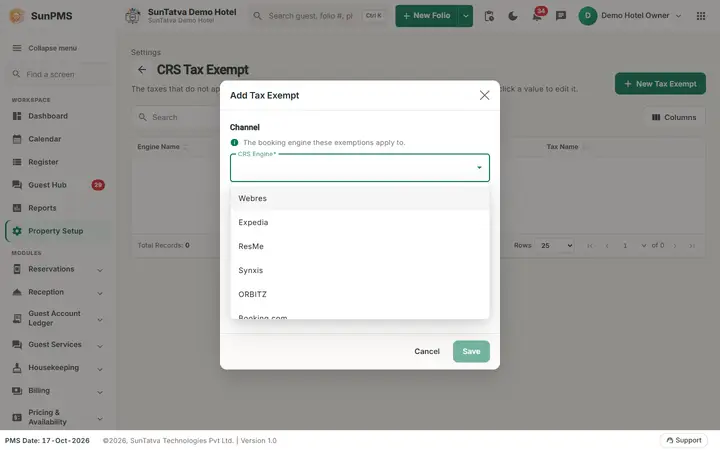Image resolution: width=720 pixels, height=450 pixels.
Task: Open the Rows per page dropdown
Action: tap(555, 246)
